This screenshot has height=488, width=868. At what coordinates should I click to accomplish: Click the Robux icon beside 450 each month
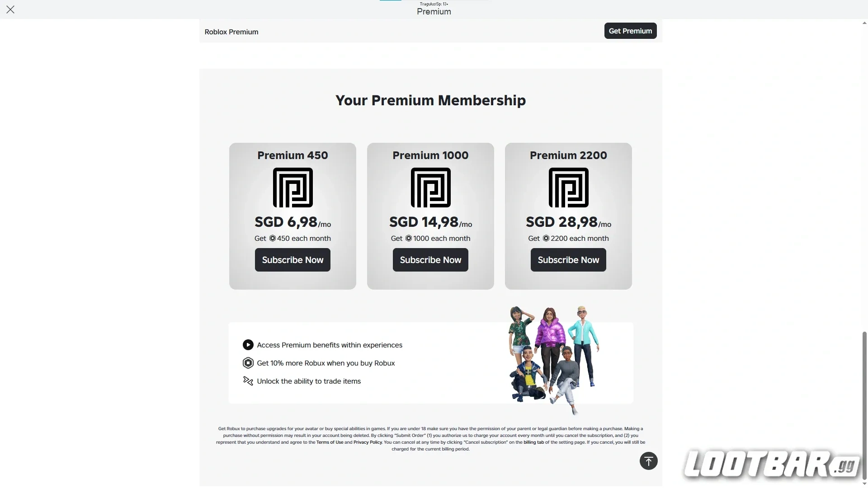(273, 238)
